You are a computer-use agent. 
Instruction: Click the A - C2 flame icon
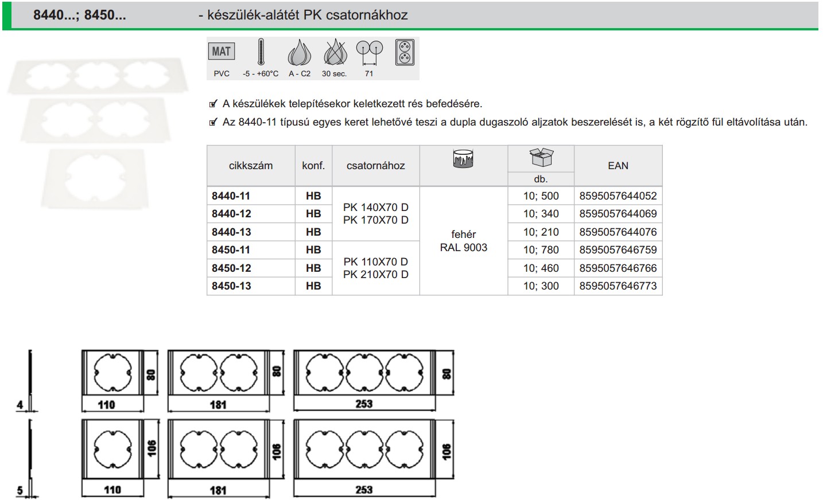click(299, 53)
